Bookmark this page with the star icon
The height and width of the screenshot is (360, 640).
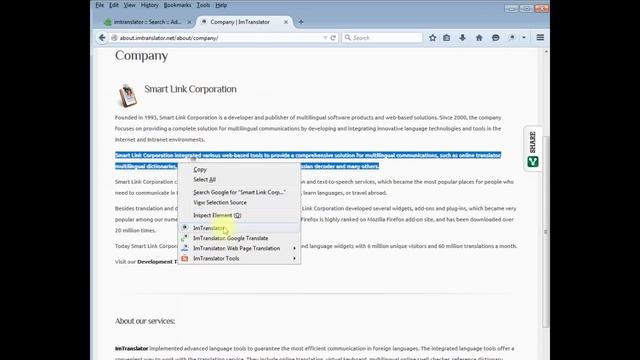point(433,38)
